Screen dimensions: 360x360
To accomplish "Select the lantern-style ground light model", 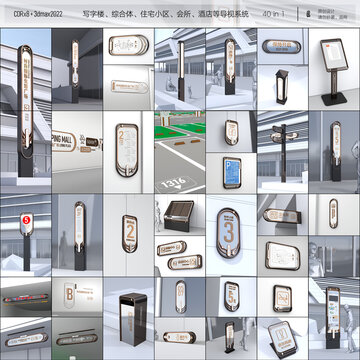I will [283, 88].
